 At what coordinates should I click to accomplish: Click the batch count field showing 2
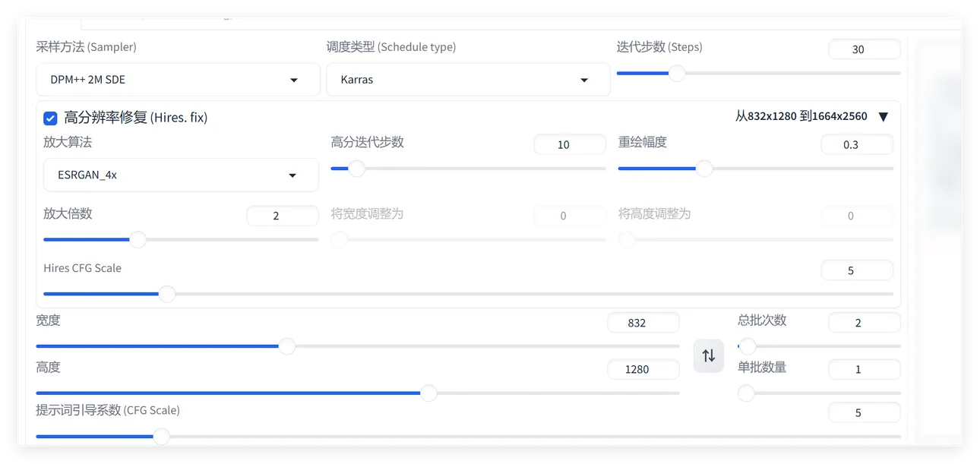coord(865,323)
